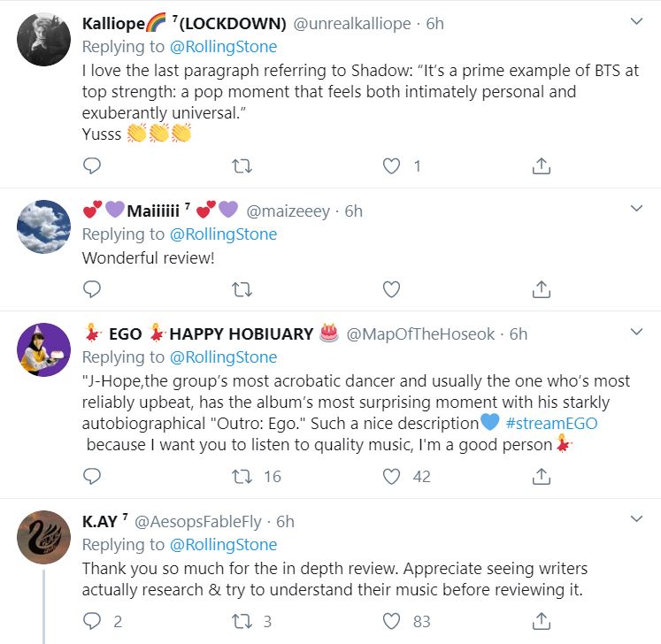Viewport: 661px width, 644px height.
Task: Retweet the MapOfTheHoseok tweet with 16 retweets
Action: [x=242, y=476]
